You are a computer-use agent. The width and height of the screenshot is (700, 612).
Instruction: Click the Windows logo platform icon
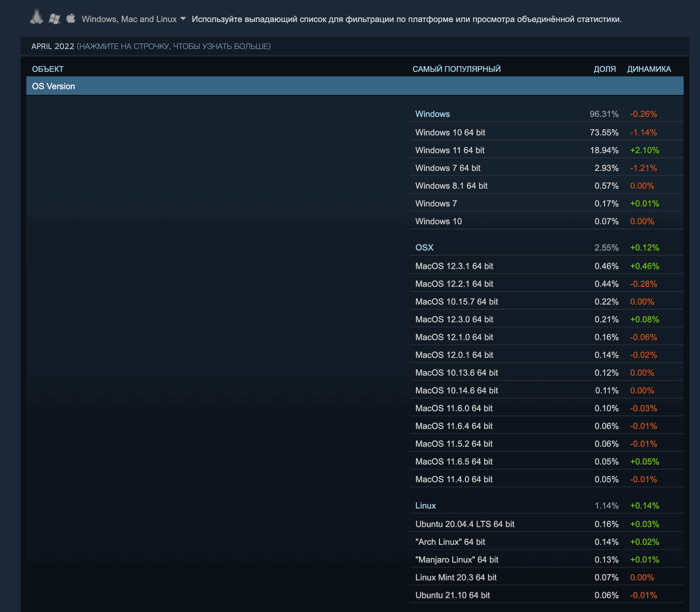(55, 19)
